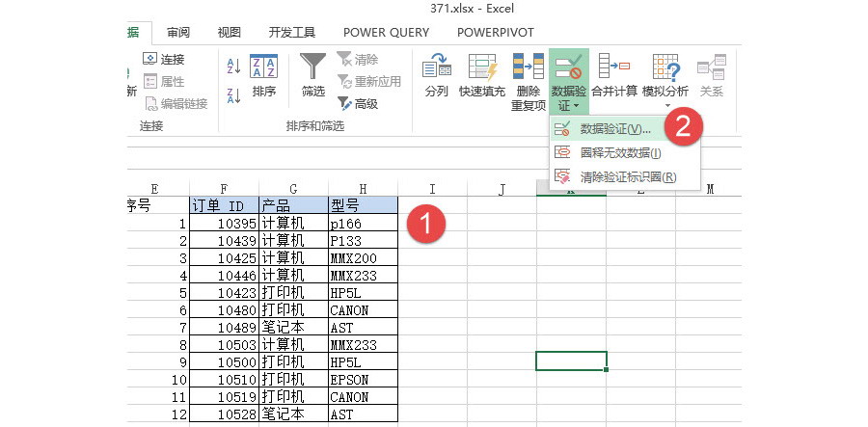Click the EPSON model cell

click(363, 380)
